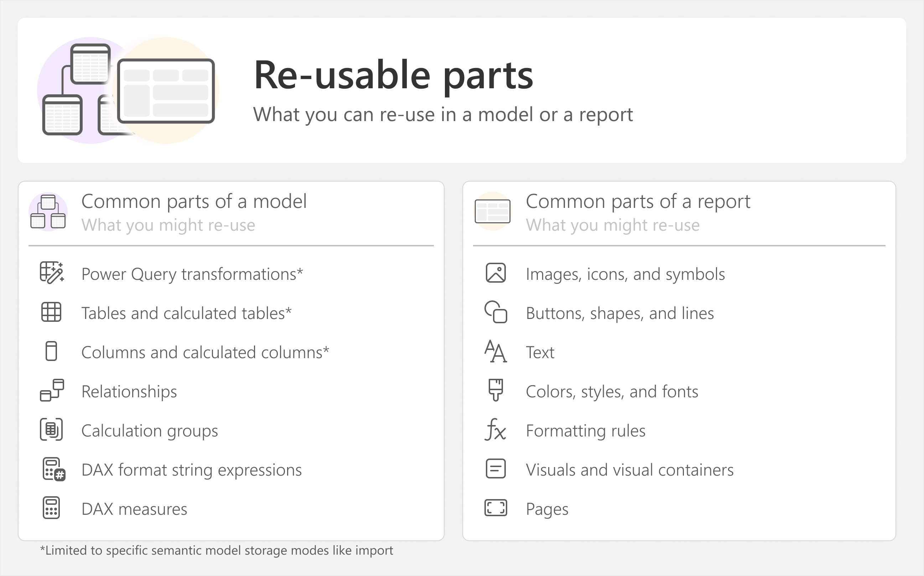The width and height of the screenshot is (924, 576).
Task: Click the Relationships icon
Action: point(52,390)
